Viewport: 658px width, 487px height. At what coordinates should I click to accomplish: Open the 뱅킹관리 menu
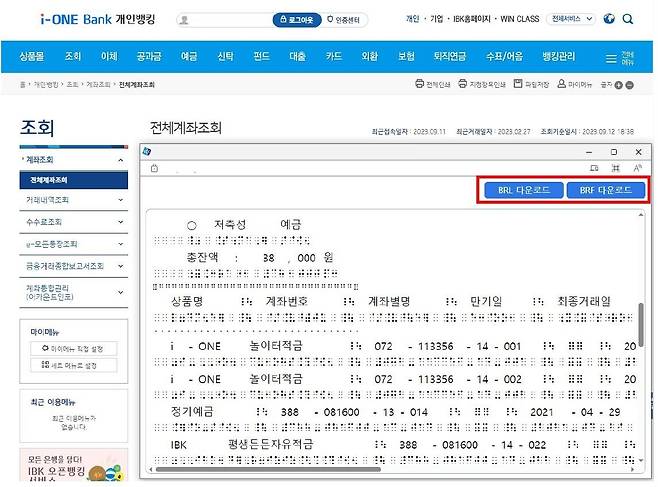[559, 56]
